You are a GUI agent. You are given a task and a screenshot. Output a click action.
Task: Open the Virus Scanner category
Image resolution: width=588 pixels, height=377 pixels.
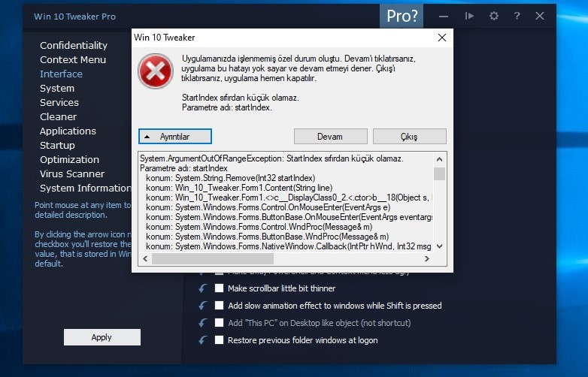[72, 173]
